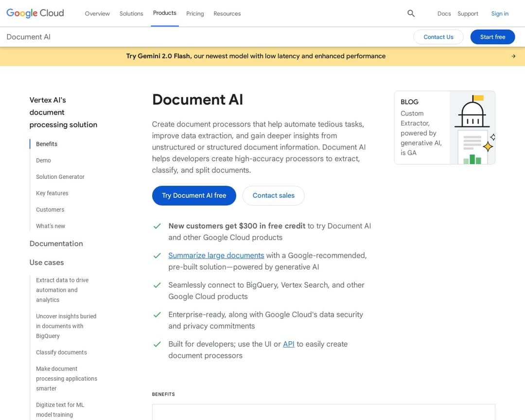This screenshot has width=525, height=420.
Task: Go to the Pricing page
Action: 195,14
